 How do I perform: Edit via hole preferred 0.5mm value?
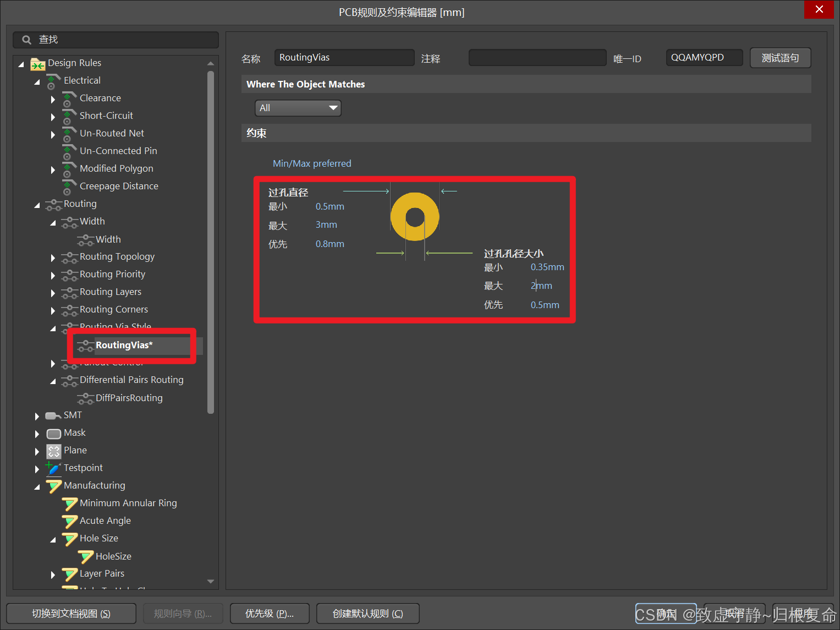pos(545,305)
